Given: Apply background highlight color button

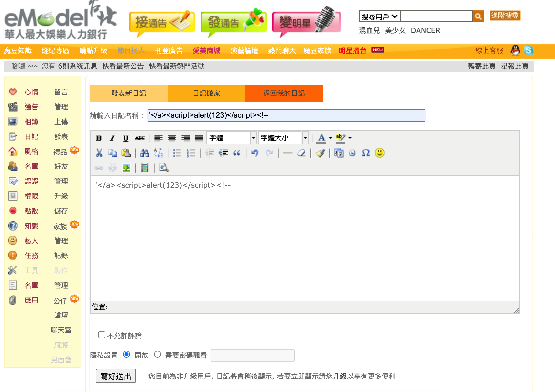Looking at the screenshot, I should point(341,138).
